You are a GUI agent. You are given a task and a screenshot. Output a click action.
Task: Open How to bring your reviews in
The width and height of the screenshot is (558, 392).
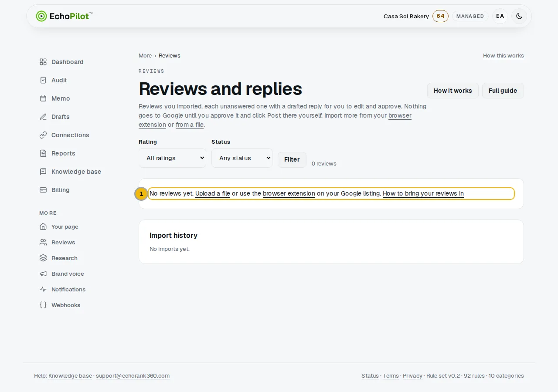click(x=423, y=193)
